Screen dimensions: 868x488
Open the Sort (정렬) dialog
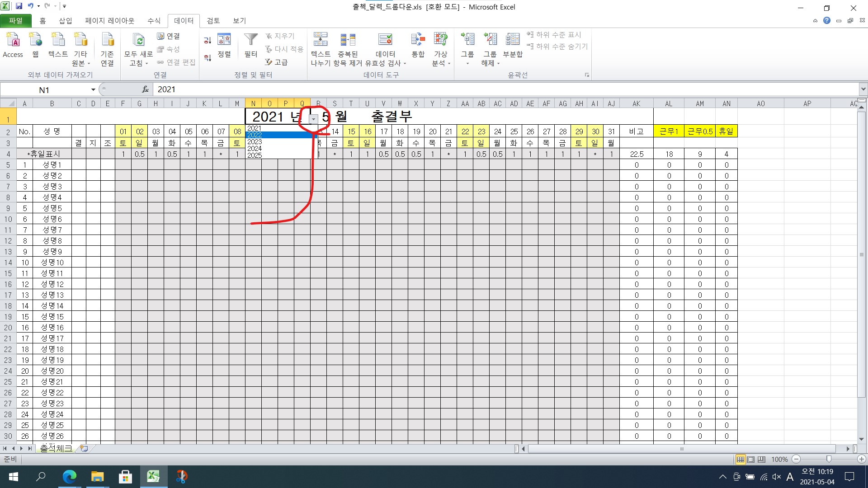point(224,45)
